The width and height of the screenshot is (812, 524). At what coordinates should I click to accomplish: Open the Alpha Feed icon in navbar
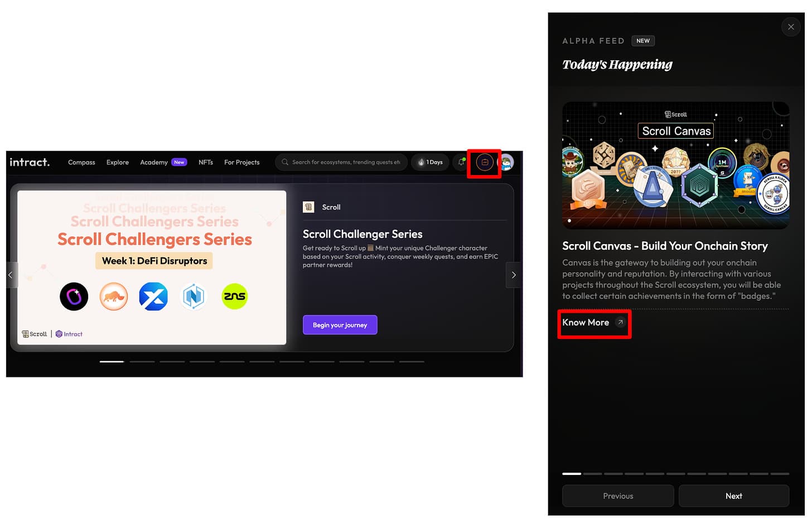tap(485, 162)
